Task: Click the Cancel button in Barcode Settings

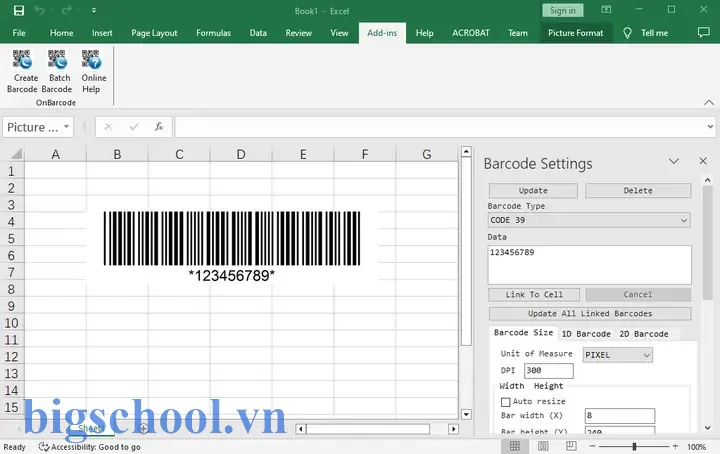Action: pos(638,295)
